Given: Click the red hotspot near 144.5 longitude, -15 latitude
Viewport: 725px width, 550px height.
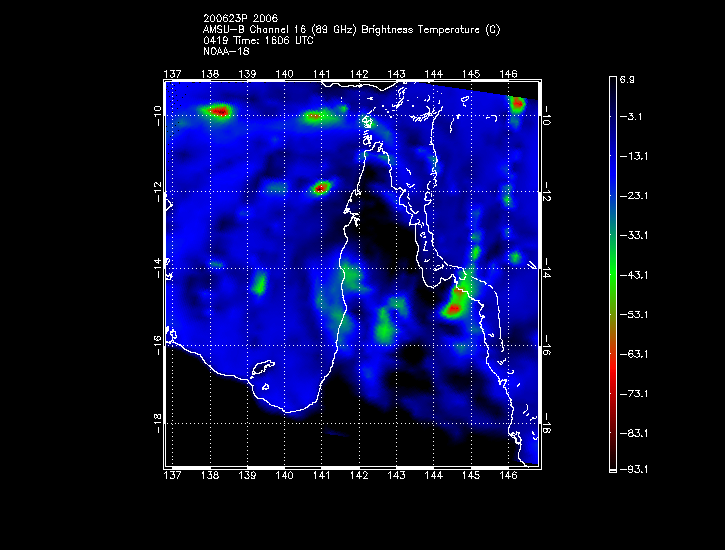Looking at the screenshot, I should [453, 309].
